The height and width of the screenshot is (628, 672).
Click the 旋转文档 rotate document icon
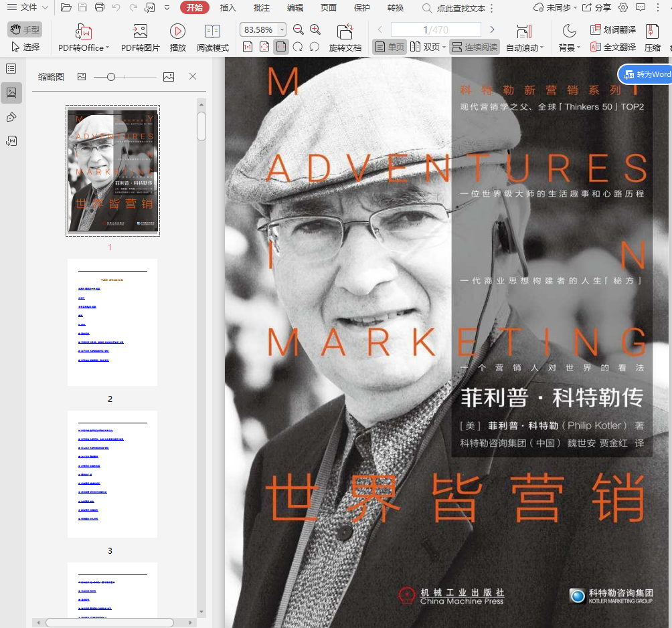345,31
